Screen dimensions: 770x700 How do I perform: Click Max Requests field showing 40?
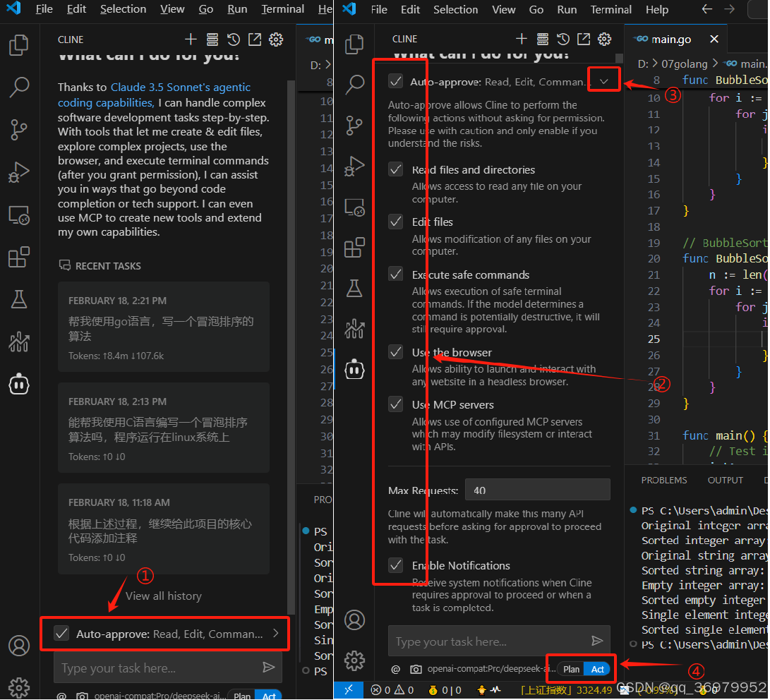point(537,490)
